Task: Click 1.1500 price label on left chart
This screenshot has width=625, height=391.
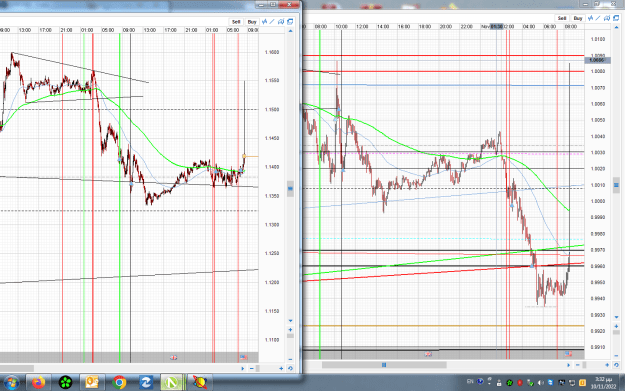Action: [x=272, y=110]
